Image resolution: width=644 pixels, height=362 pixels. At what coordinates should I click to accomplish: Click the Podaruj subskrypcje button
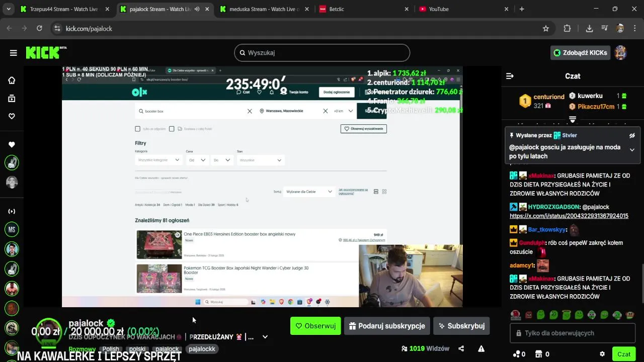[x=387, y=326]
